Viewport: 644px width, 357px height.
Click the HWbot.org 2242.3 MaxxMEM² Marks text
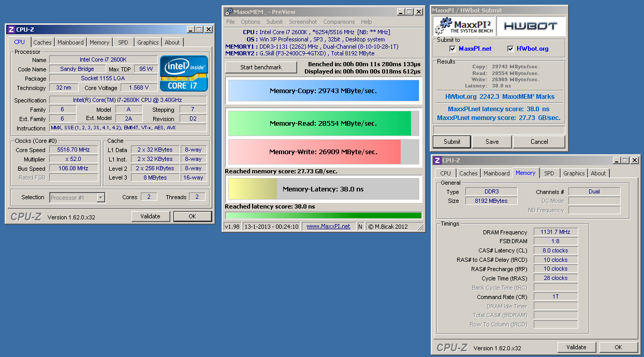pos(500,97)
